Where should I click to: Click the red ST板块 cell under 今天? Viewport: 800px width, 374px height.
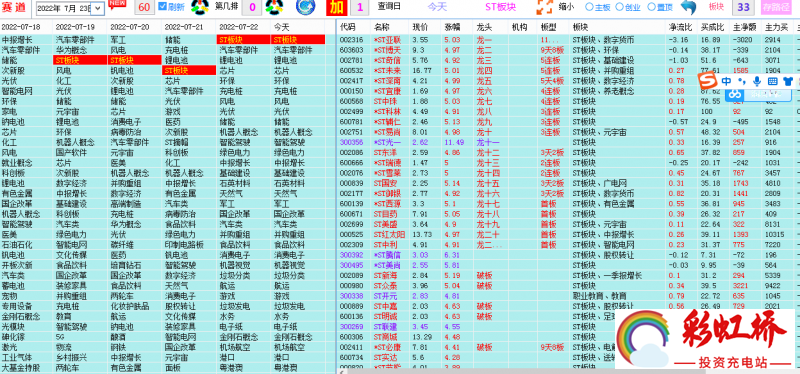(298, 39)
